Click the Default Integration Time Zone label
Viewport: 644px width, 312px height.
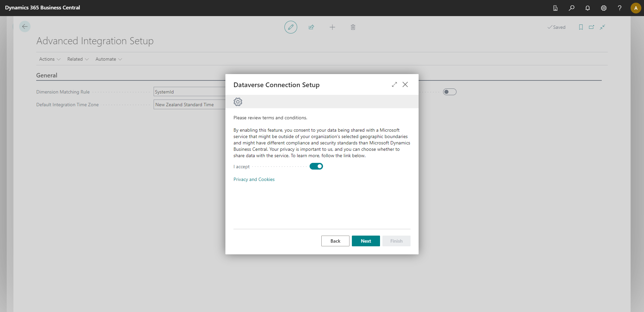[67, 105]
